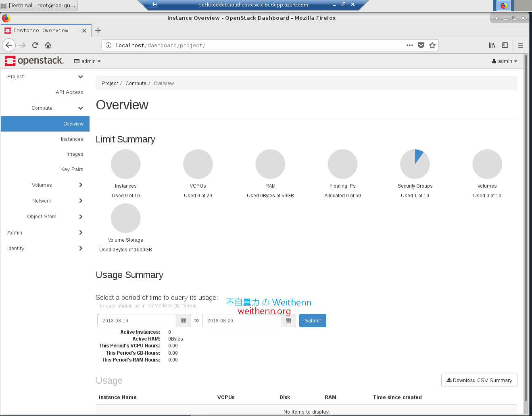This screenshot has width=532, height=416.
Task: Open the Images page from the sidebar
Action: [x=75, y=154]
